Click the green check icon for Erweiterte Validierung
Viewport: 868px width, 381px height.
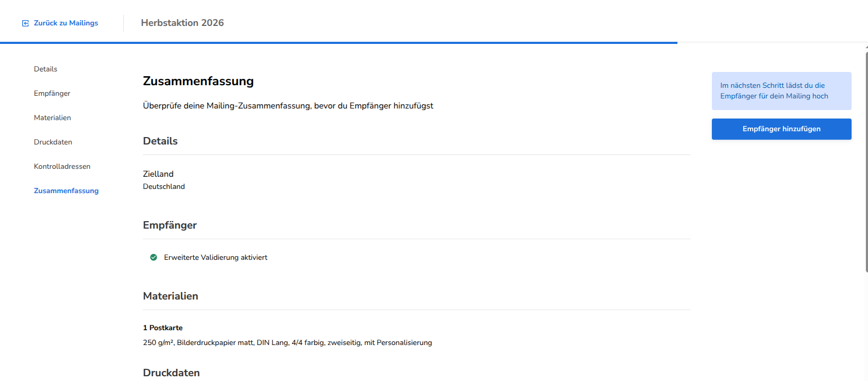pyautogui.click(x=153, y=257)
